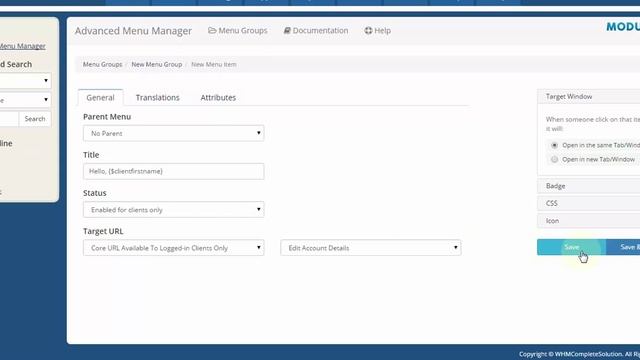Switch to the General tab
This screenshot has height=360, width=640.
tap(100, 98)
